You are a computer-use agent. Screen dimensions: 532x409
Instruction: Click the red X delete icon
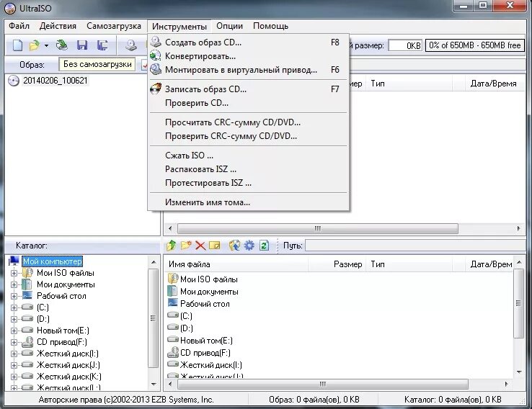point(200,246)
